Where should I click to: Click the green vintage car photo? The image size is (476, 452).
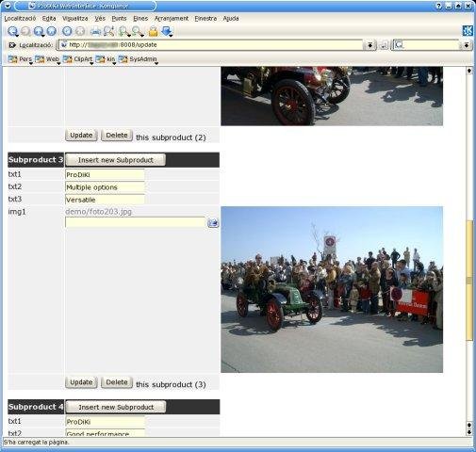332,289
